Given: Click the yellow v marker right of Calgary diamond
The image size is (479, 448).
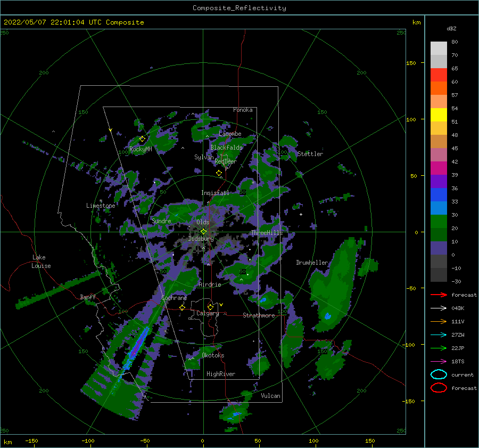Looking at the screenshot, I should tap(221, 305).
